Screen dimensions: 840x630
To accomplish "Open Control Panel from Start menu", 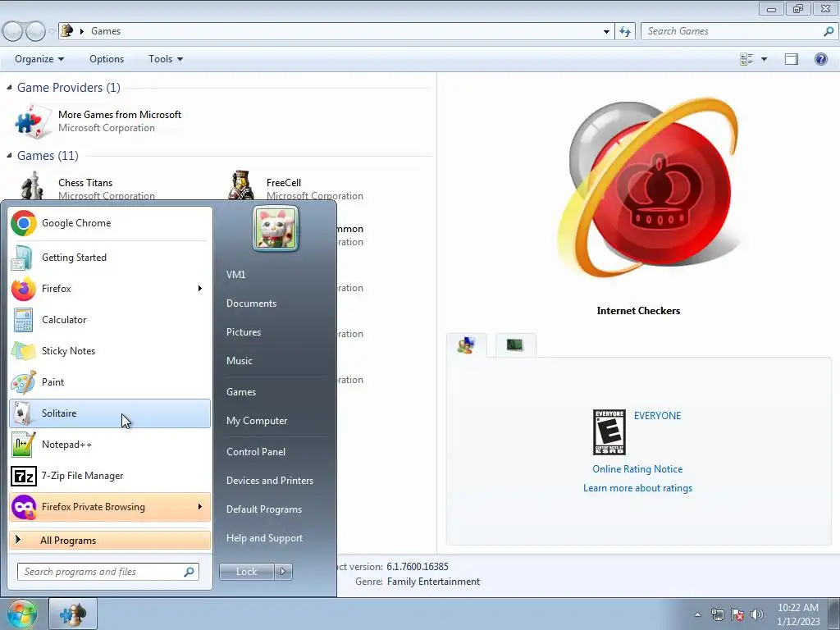I will [256, 452].
